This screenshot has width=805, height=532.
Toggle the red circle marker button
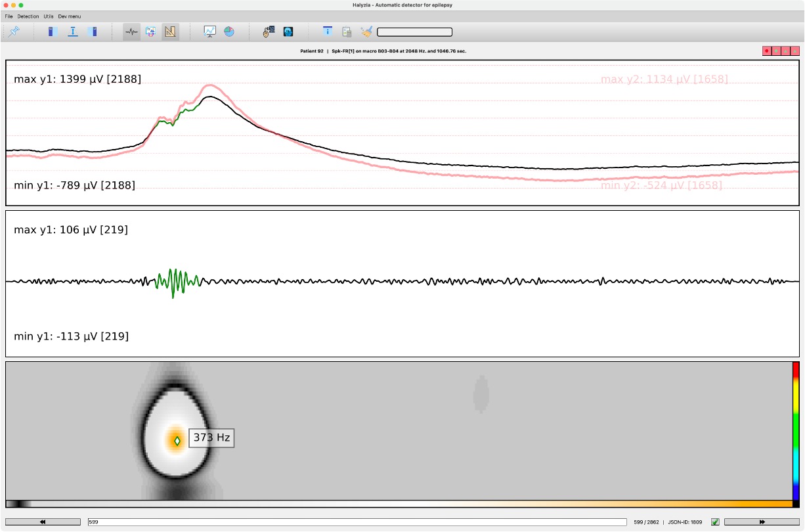click(766, 51)
